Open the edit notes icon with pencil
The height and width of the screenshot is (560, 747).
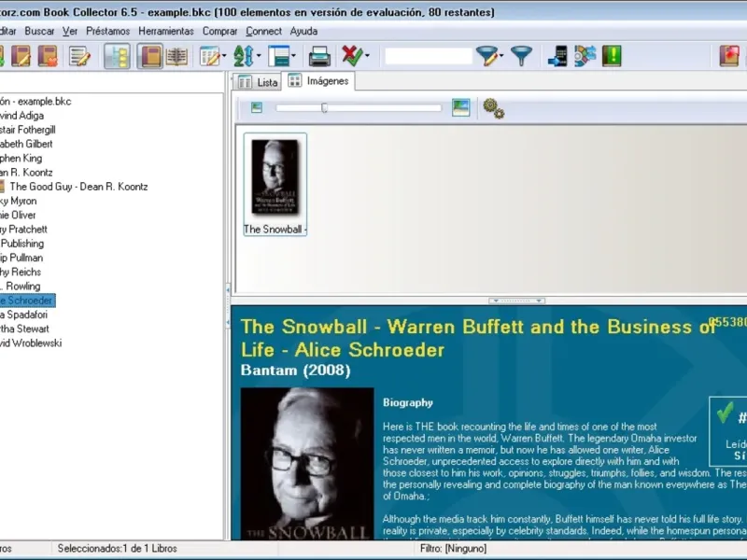(79, 56)
